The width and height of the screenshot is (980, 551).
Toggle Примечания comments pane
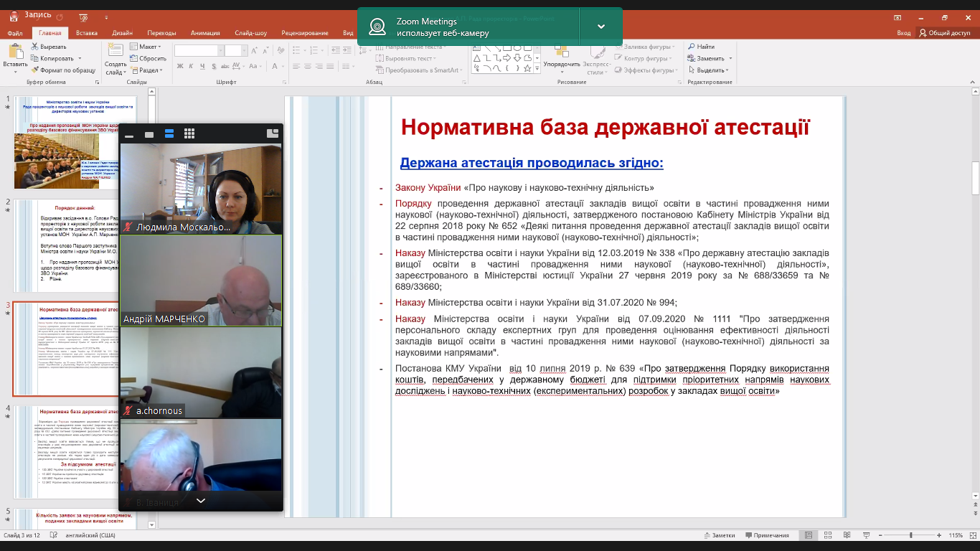(766, 535)
